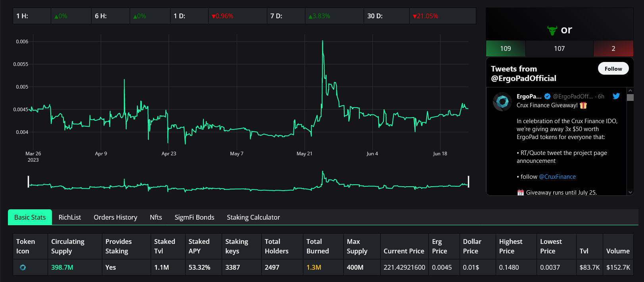
Task: Vote bearish with the red 2 button
Action: 613,48
